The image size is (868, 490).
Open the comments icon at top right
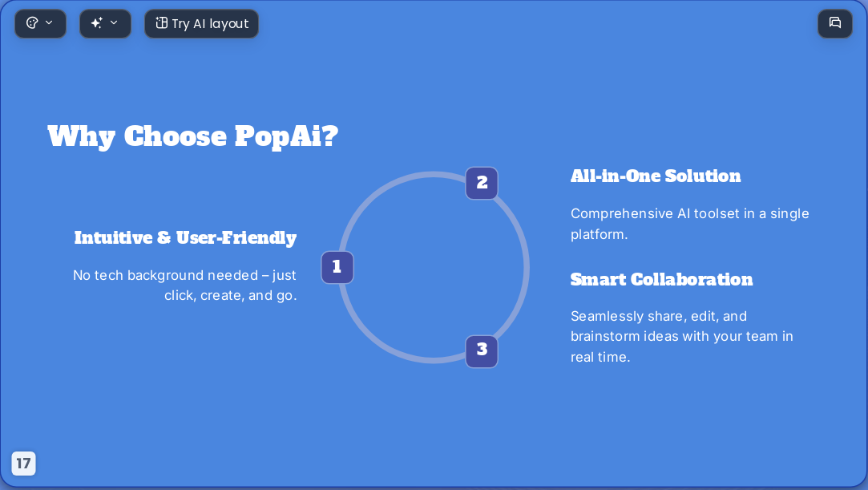pyautogui.click(x=835, y=23)
